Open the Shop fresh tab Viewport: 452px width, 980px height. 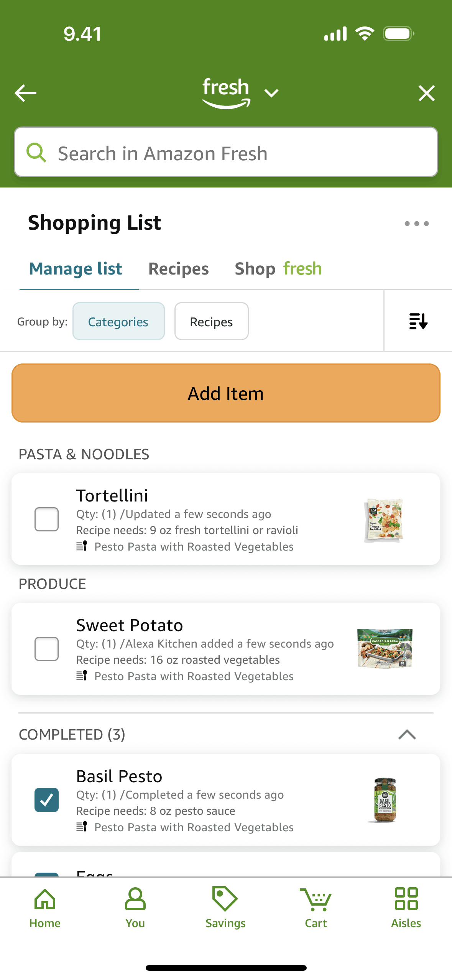278,269
